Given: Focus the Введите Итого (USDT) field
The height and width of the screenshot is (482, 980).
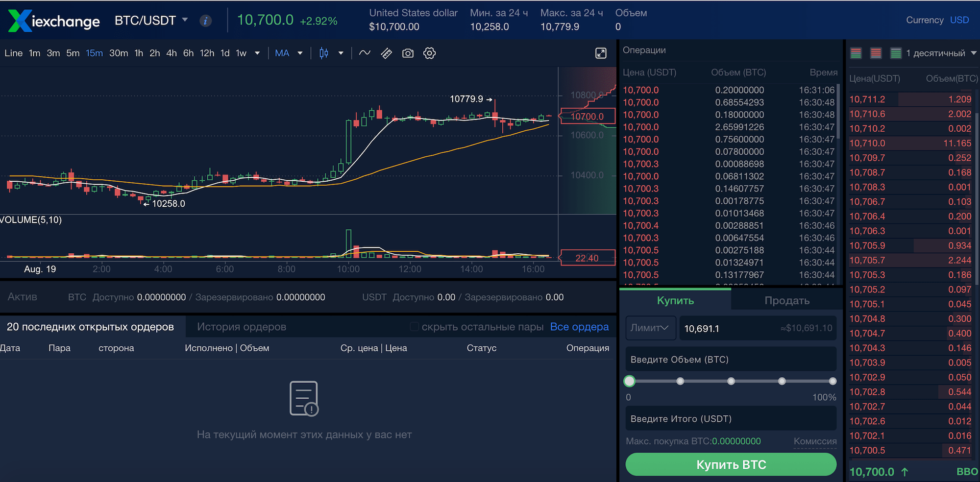Looking at the screenshot, I should coord(731,419).
